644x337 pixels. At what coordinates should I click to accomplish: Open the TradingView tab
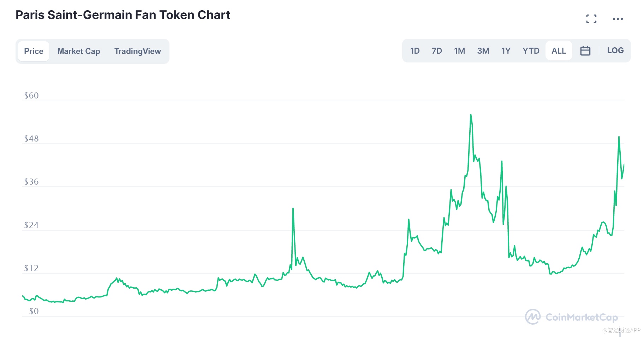tap(137, 51)
